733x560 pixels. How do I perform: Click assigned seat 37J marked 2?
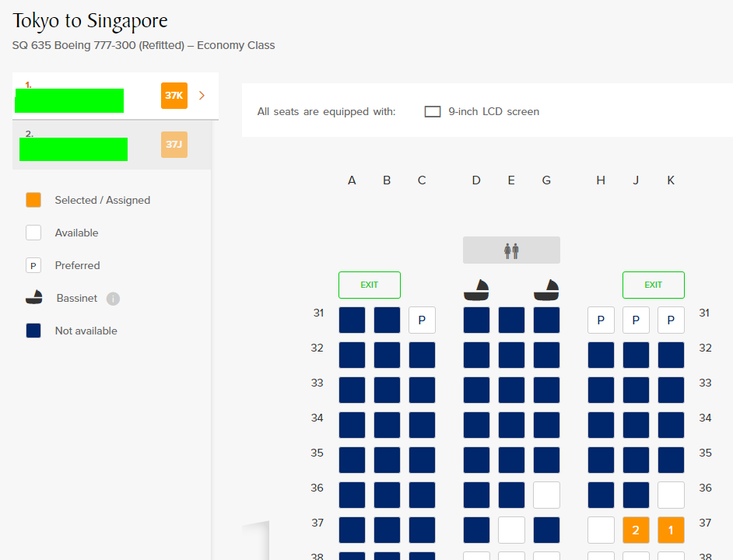(x=636, y=530)
